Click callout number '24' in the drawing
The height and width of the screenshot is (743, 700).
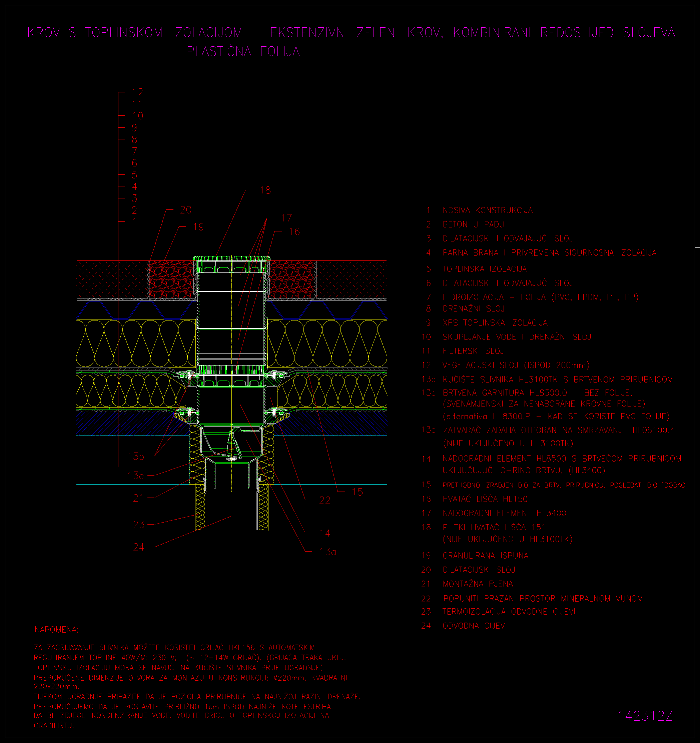139,548
